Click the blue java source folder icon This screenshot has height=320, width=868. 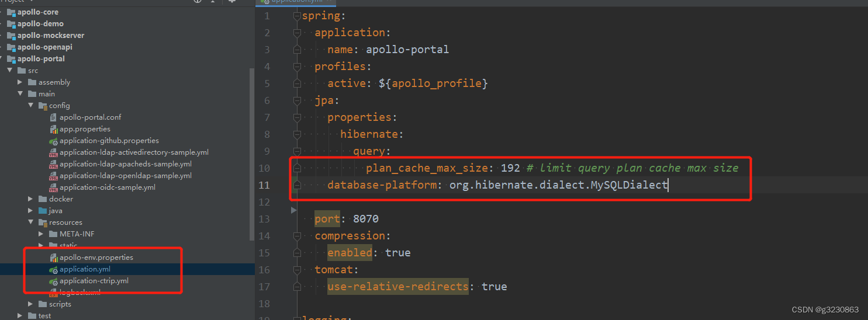(43, 210)
